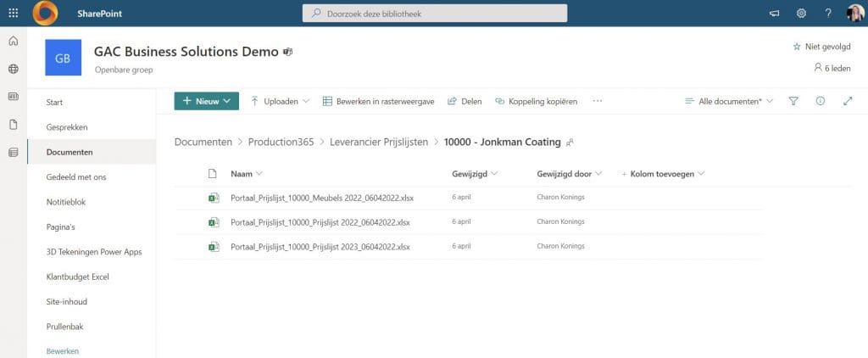The width and height of the screenshot is (868, 358).
Task: Open Prullenbak in the side navigation
Action: click(64, 327)
